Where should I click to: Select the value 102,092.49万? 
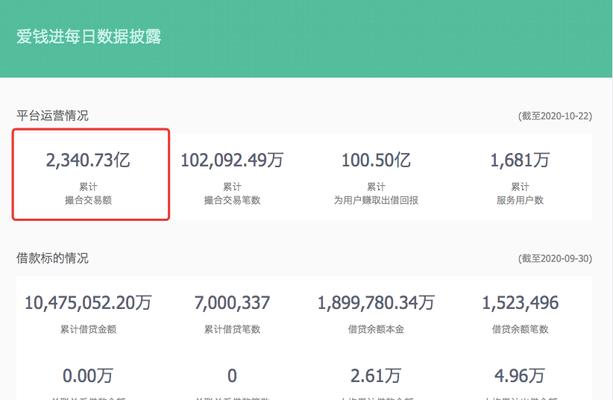[232, 160]
